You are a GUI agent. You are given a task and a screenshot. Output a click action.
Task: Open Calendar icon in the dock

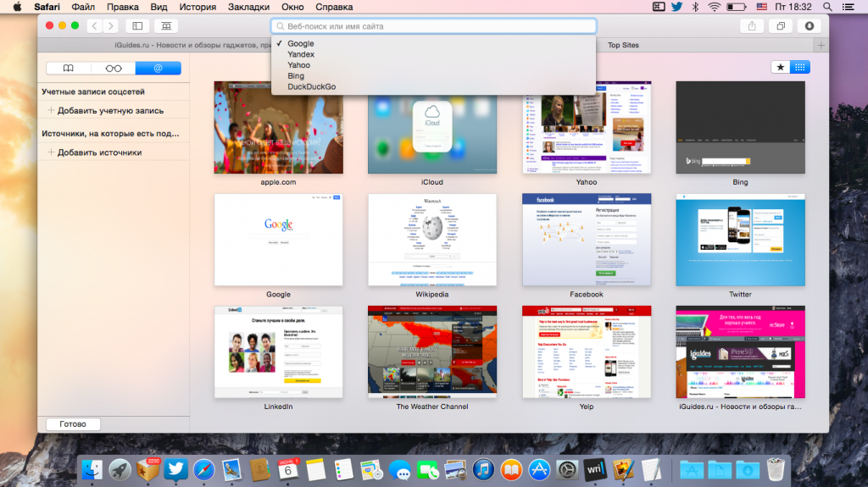coord(288,470)
